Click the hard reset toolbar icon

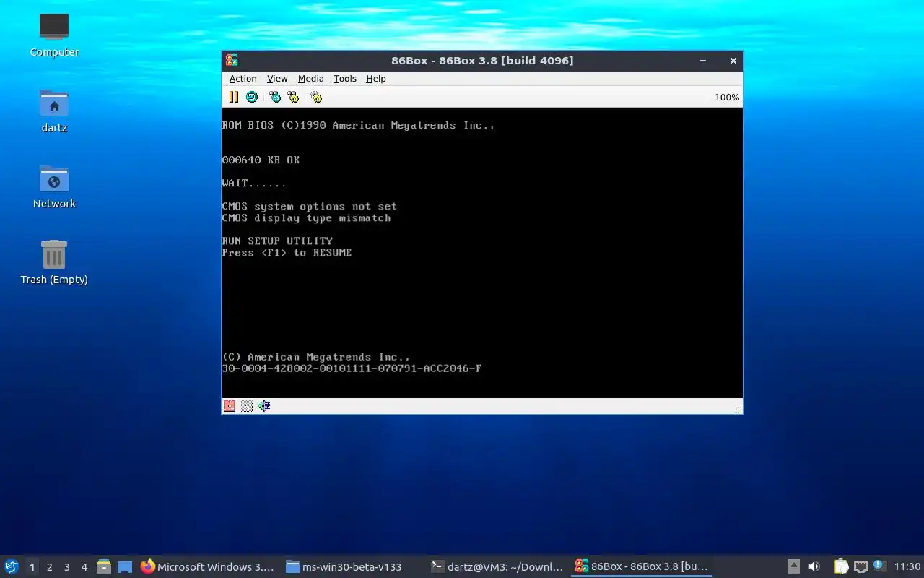tap(252, 97)
